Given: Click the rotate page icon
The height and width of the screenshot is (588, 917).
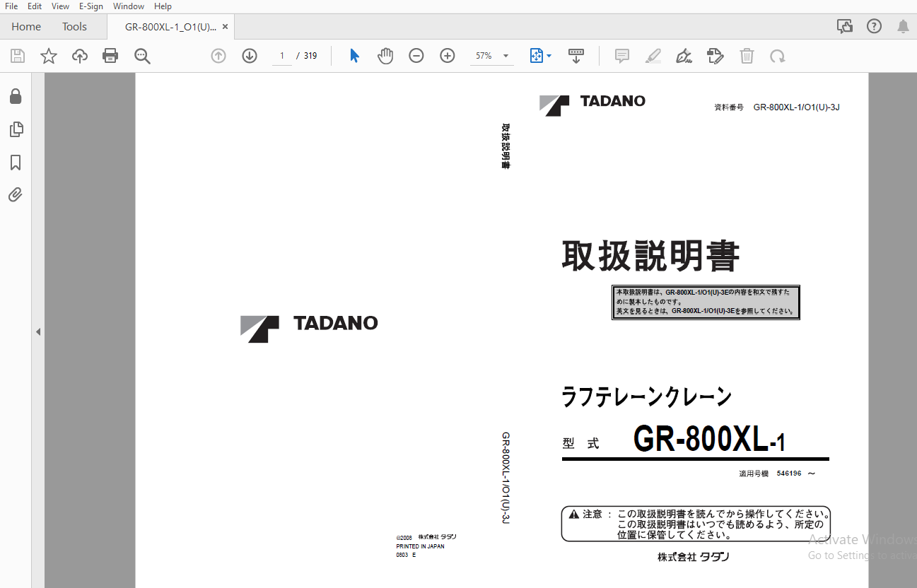Looking at the screenshot, I should [x=778, y=56].
